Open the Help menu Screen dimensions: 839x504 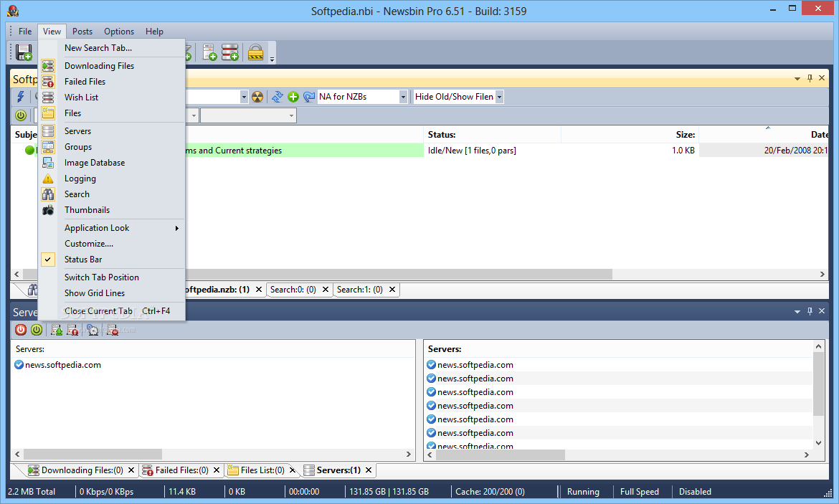154,32
